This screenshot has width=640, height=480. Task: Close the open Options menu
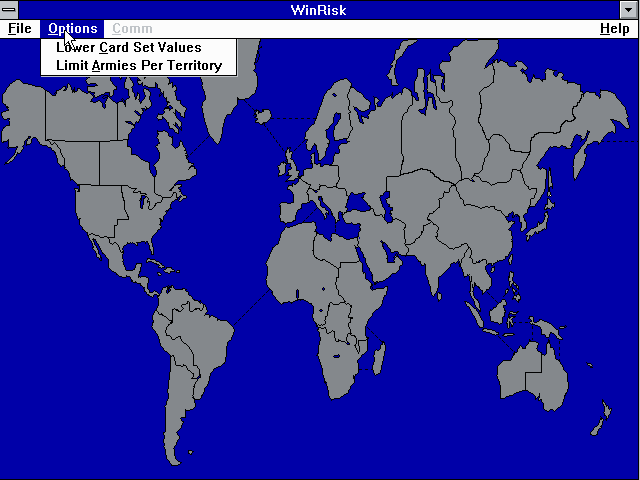point(73,29)
